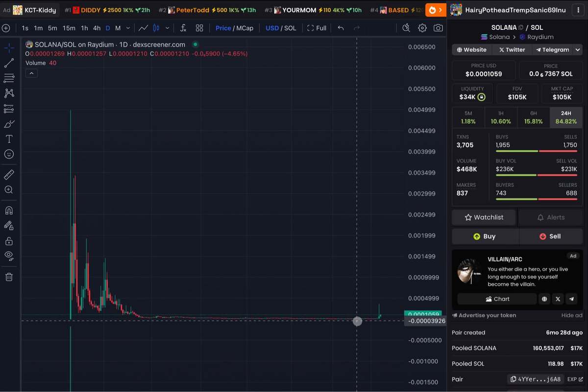Set the chart interval to 1s
This screenshot has width=588, height=392.
(x=25, y=28)
